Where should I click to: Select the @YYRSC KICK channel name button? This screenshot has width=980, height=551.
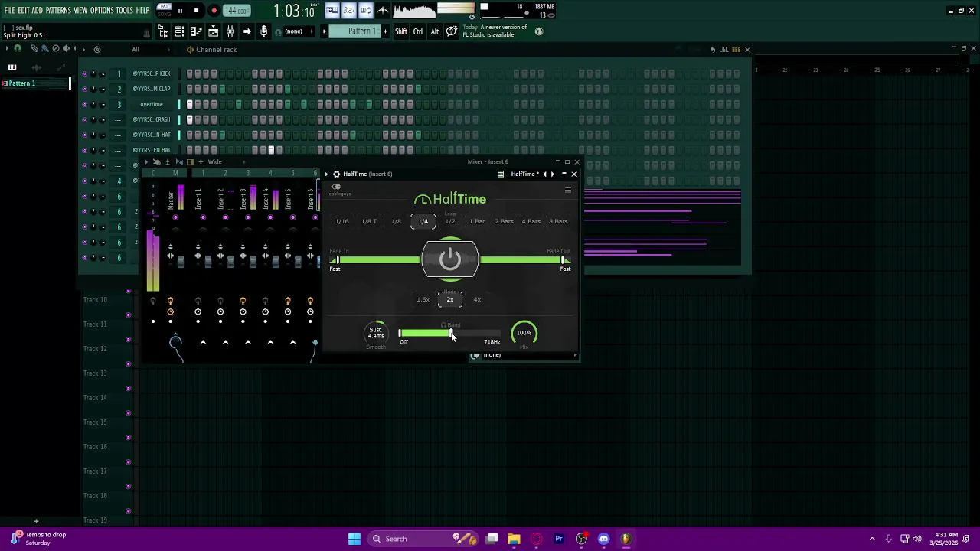coord(152,73)
